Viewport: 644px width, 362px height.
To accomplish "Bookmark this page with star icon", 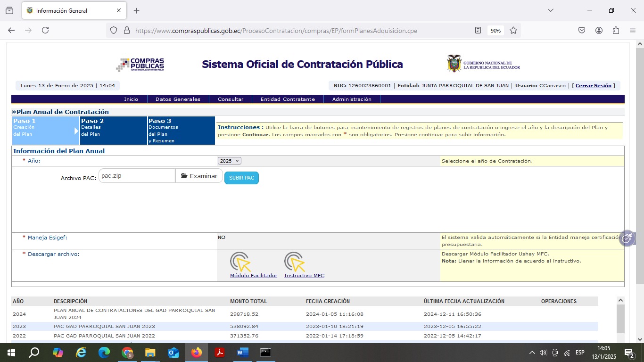I will click(x=513, y=30).
